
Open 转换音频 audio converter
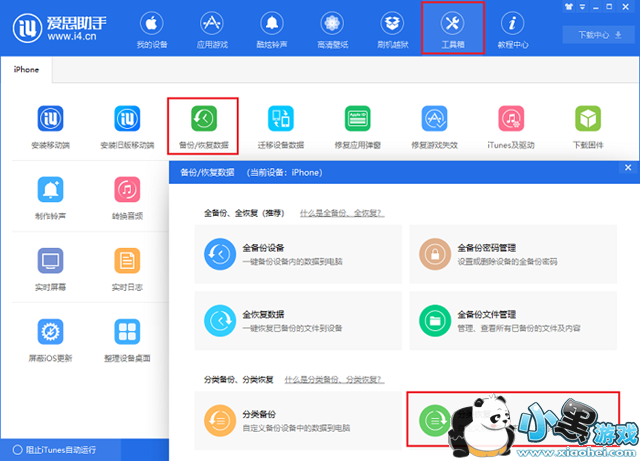coord(127,198)
